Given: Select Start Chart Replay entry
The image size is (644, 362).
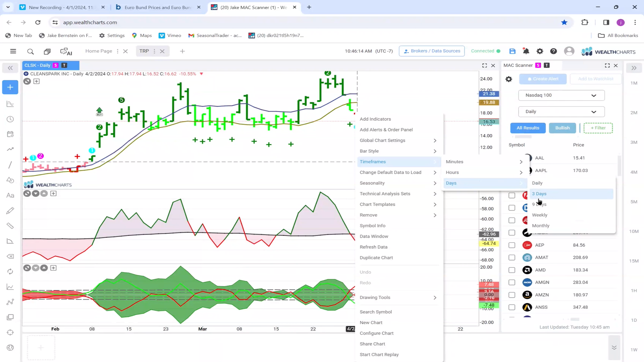Looking at the screenshot, I should pos(398,355).
